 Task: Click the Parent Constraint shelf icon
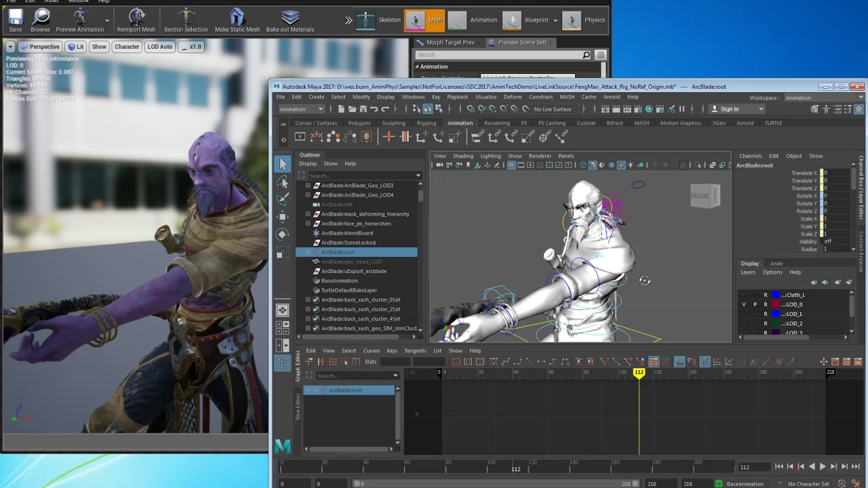click(x=477, y=137)
